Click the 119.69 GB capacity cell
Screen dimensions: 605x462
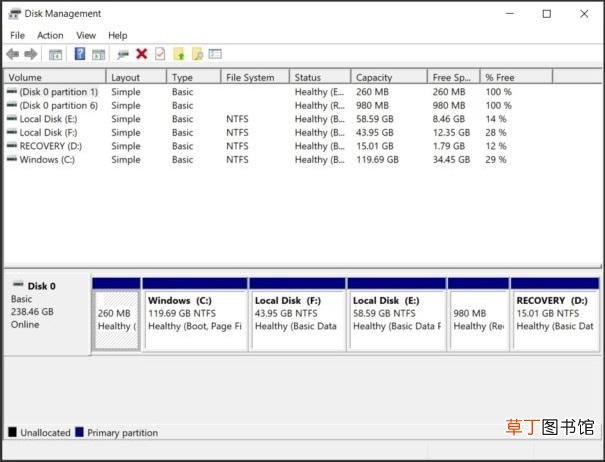(x=377, y=159)
